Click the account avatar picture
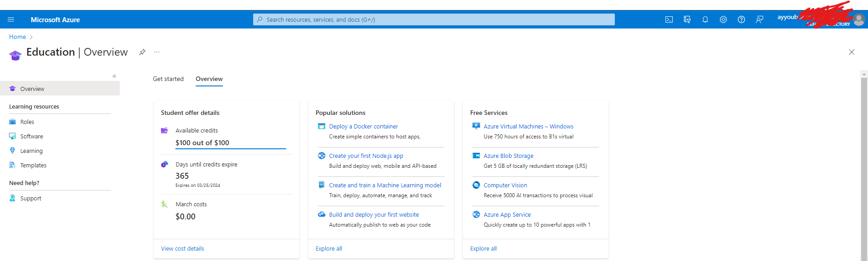Image resolution: width=868 pixels, height=261 pixels. (x=859, y=19)
